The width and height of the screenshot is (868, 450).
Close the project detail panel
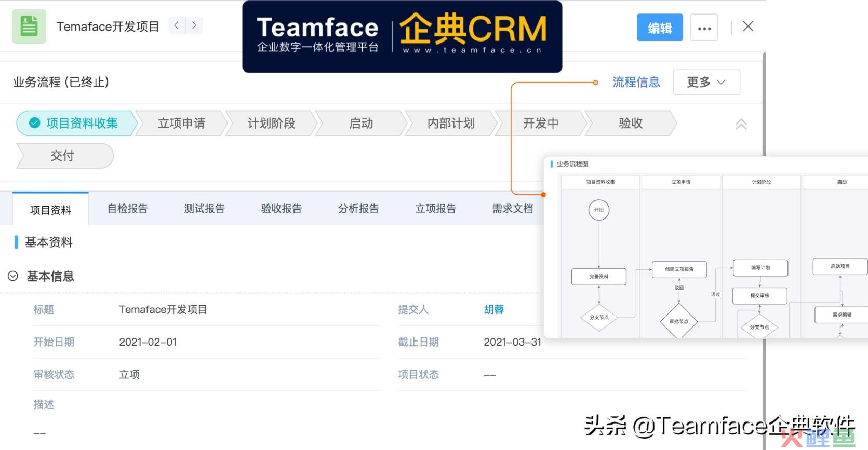(x=748, y=26)
